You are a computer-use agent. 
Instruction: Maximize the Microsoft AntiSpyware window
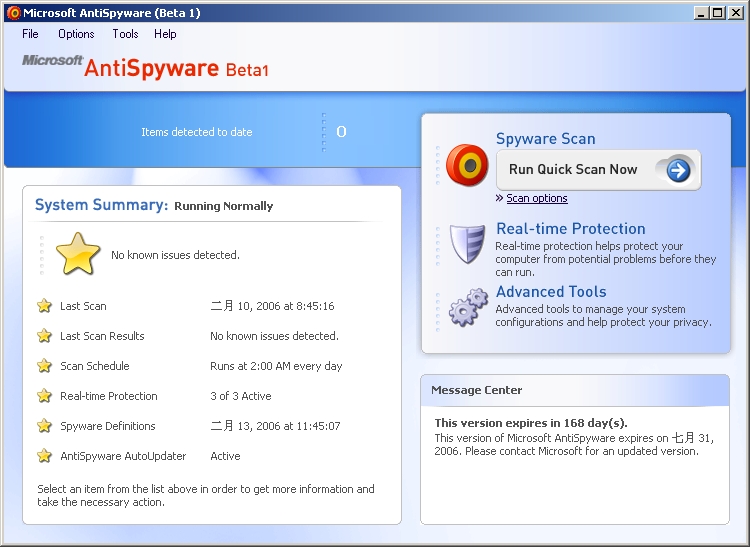click(718, 13)
